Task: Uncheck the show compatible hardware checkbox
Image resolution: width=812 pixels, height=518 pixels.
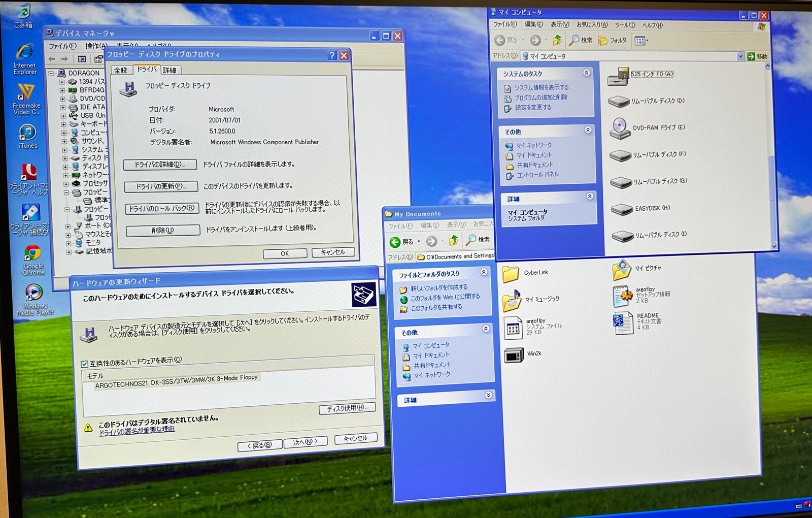Action: 85,364
